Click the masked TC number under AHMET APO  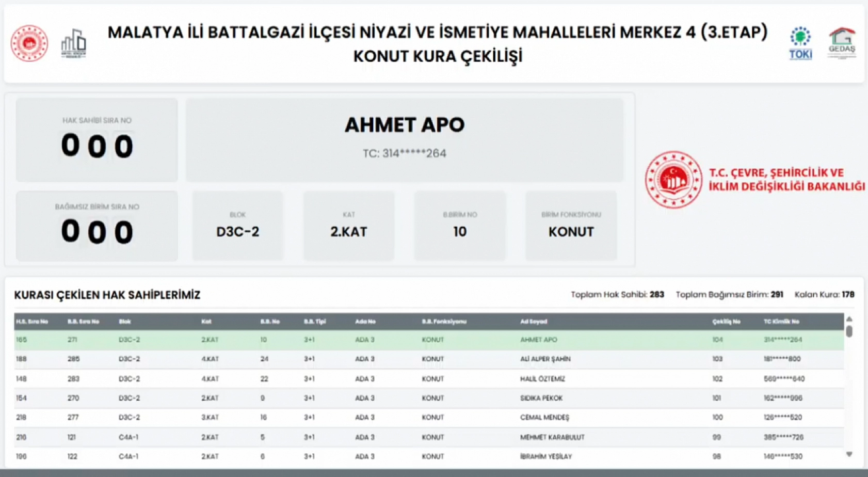(x=406, y=153)
